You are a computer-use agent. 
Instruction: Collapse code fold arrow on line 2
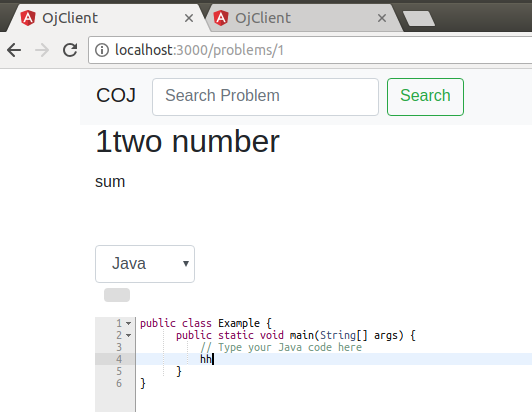pyautogui.click(x=128, y=336)
